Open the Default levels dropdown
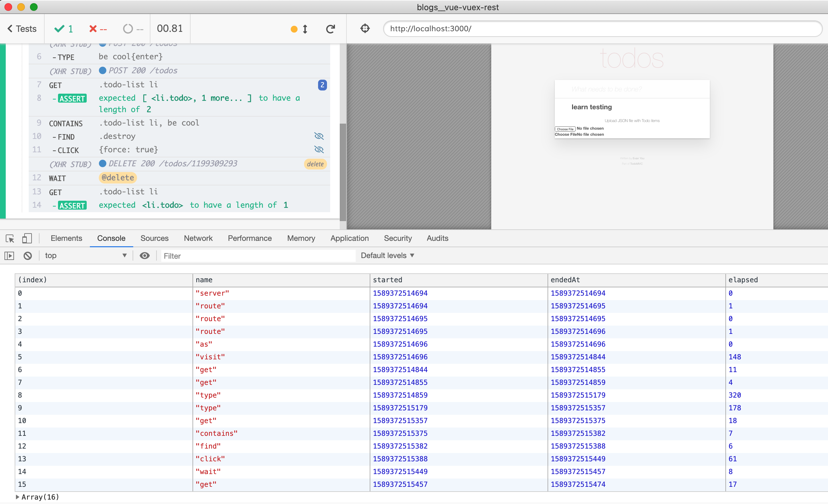The width and height of the screenshot is (828, 504). click(387, 256)
